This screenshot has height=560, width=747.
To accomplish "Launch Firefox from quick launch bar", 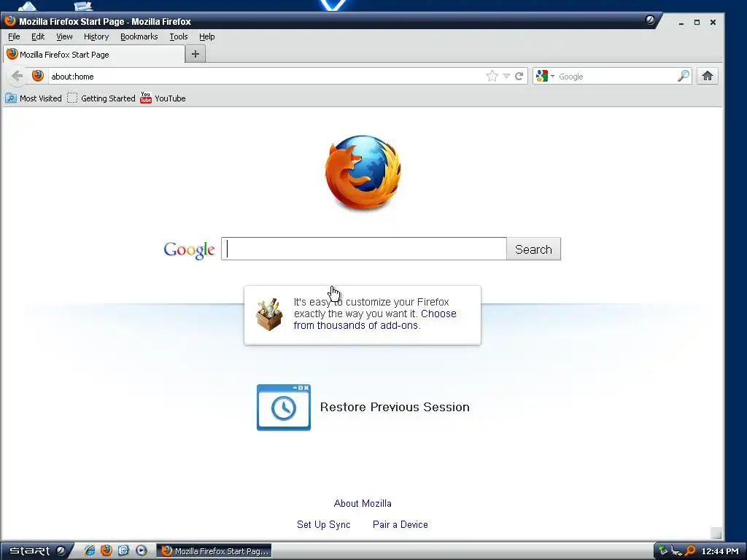I will coord(107,551).
